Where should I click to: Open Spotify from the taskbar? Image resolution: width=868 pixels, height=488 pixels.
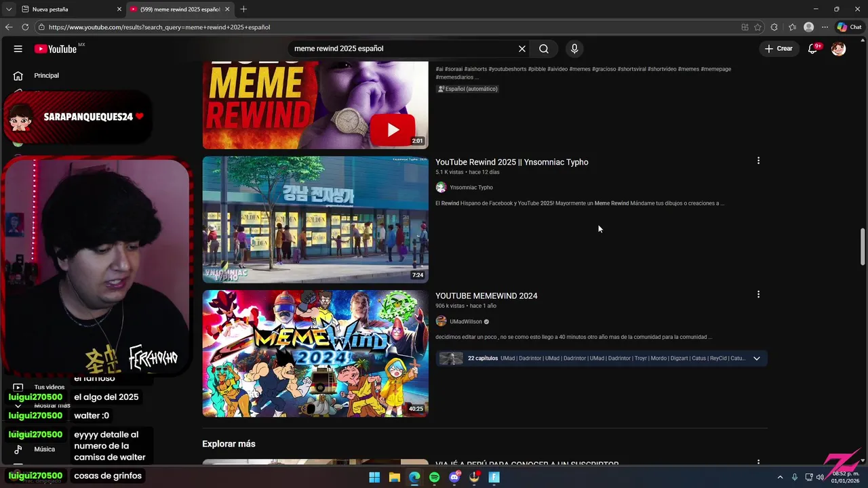pos(435,477)
